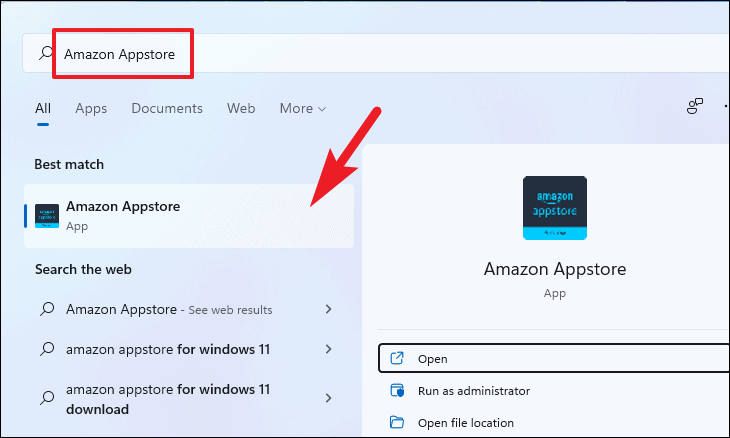Click the 'Best match' heading

(69, 164)
